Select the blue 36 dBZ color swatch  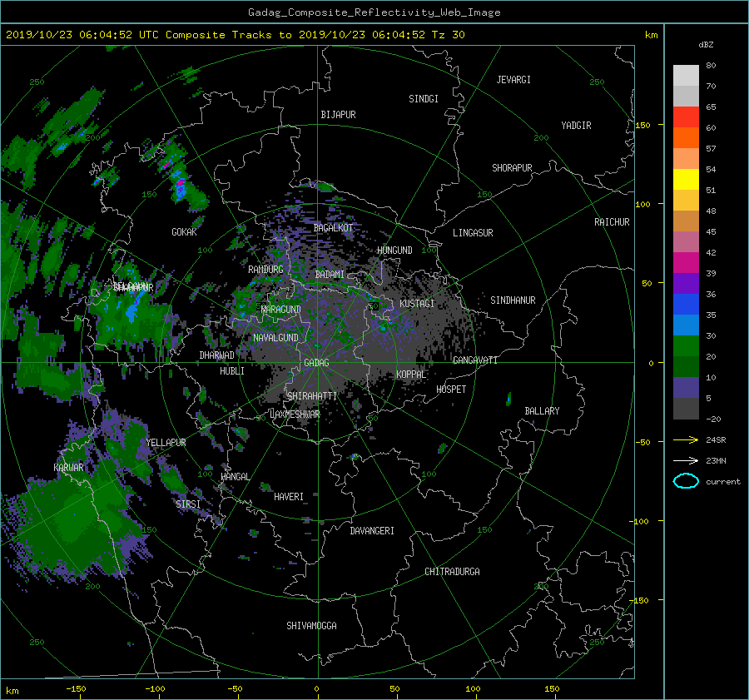point(686,304)
